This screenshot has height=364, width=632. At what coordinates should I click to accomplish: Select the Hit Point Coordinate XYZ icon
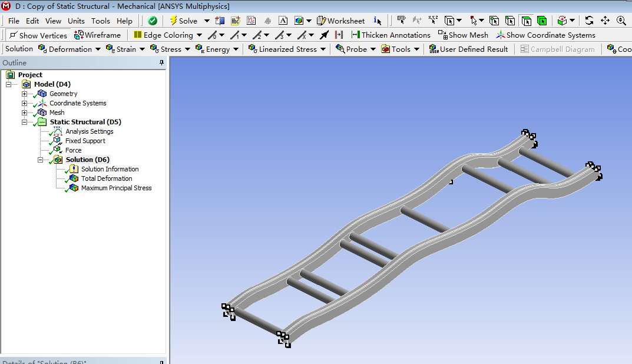click(x=434, y=20)
